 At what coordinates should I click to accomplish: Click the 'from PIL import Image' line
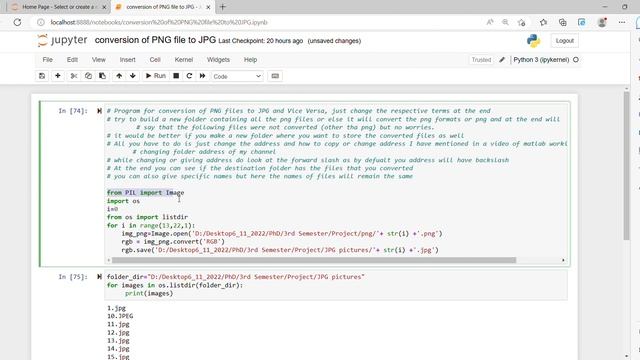(x=145, y=192)
